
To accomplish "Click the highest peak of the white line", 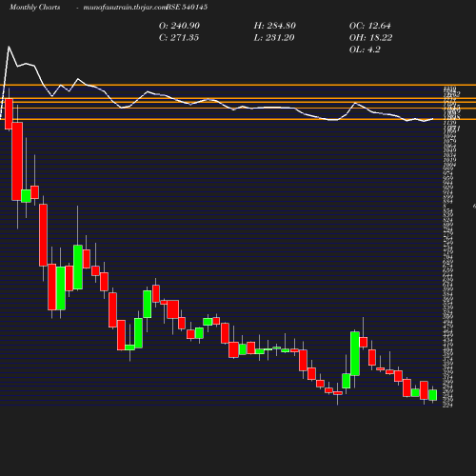I will pos(9,47).
